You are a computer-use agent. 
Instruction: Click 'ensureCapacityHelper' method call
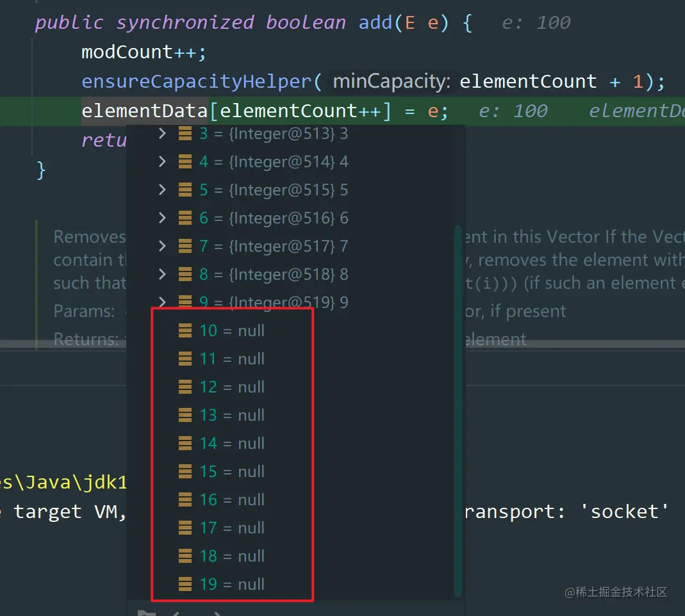tap(196, 81)
